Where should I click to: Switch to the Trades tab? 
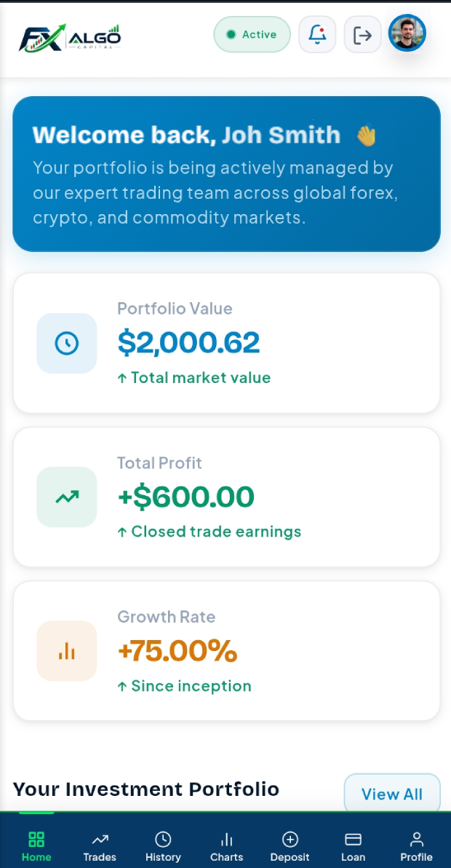point(100,846)
